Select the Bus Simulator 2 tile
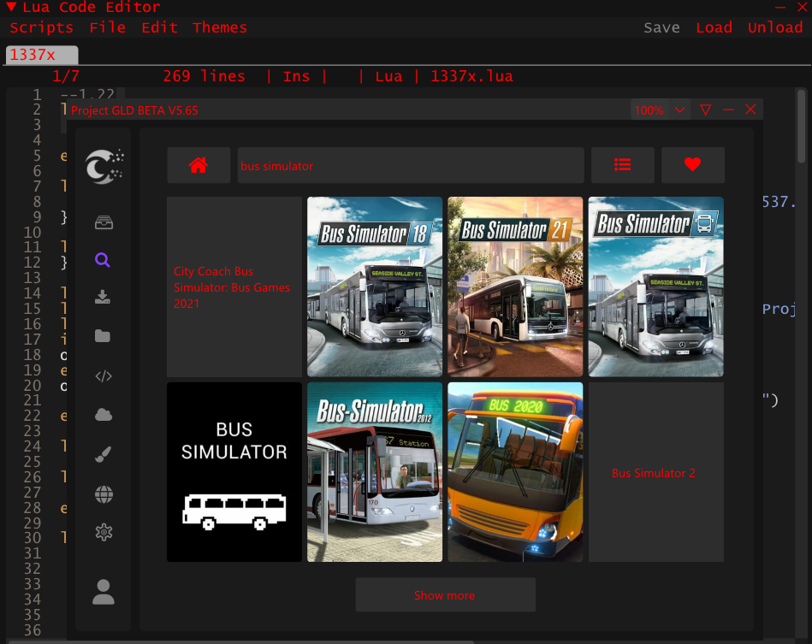 [655, 472]
